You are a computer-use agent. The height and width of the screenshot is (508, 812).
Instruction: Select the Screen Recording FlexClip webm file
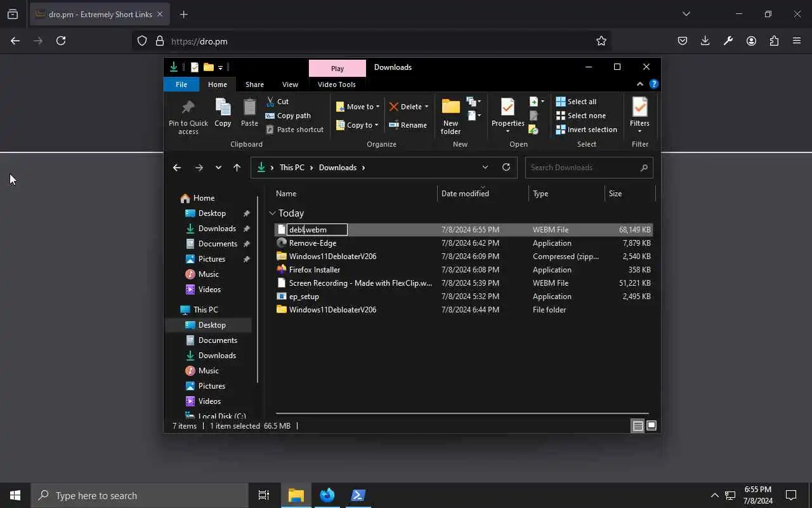click(463, 283)
